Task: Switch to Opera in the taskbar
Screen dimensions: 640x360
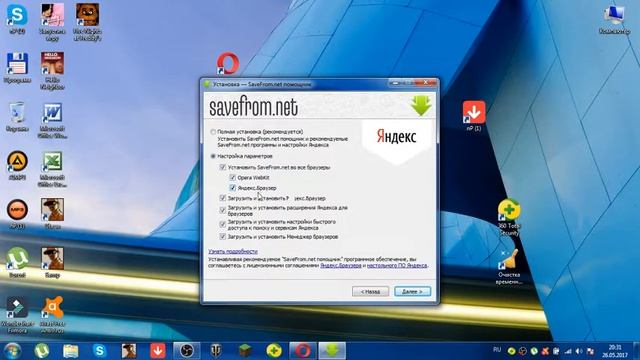Action: (x=303, y=351)
